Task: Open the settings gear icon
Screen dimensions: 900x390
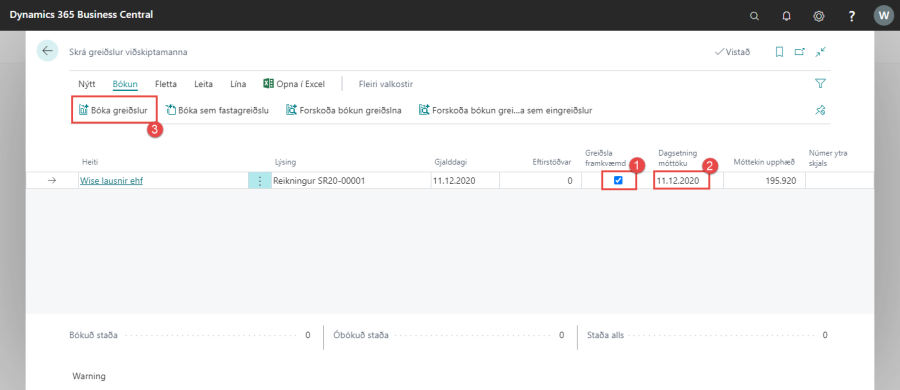Action: click(x=819, y=16)
